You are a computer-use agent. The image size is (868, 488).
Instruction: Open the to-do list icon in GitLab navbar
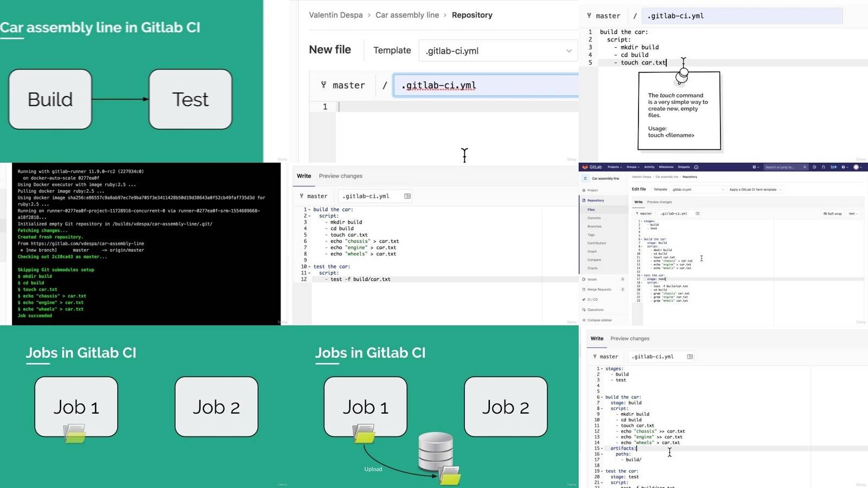833,167
